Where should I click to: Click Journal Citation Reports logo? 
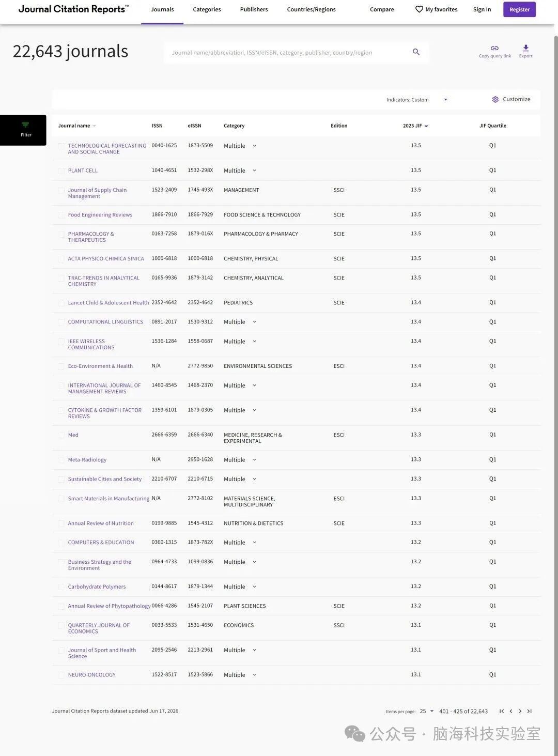click(x=73, y=9)
